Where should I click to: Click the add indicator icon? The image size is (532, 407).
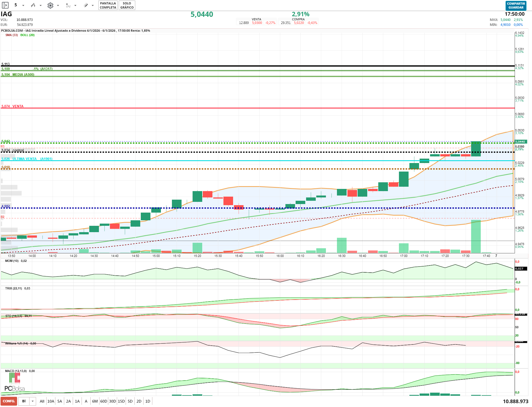coord(68,5)
